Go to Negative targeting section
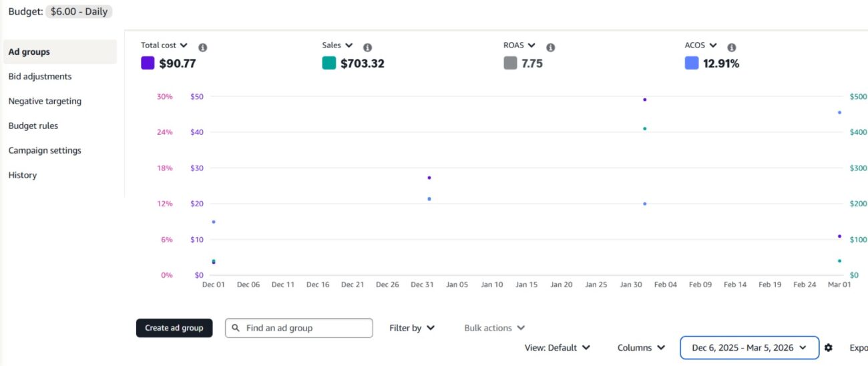868x366 pixels. 45,101
